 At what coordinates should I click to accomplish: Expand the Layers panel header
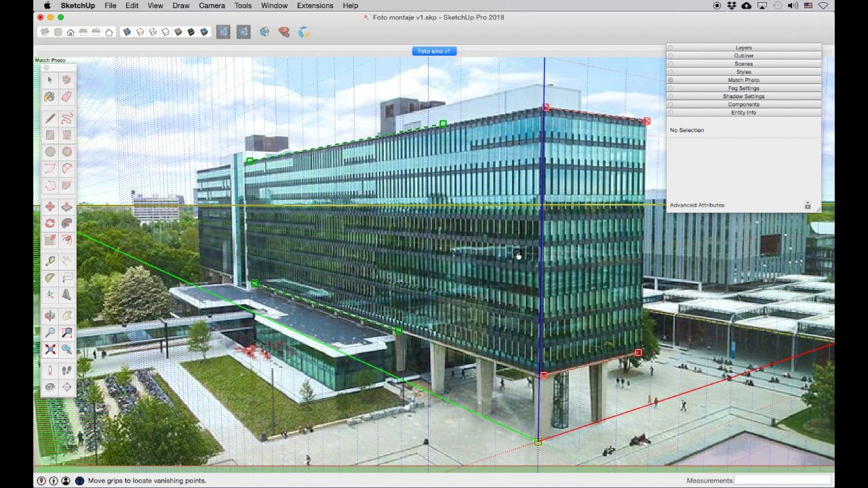click(743, 47)
